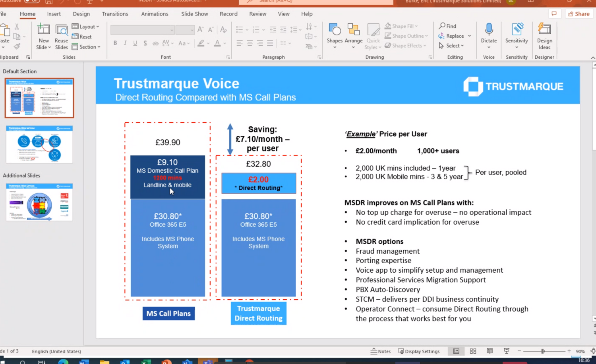Decrease the font size
This screenshot has width=596, height=364.
tap(211, 30)
